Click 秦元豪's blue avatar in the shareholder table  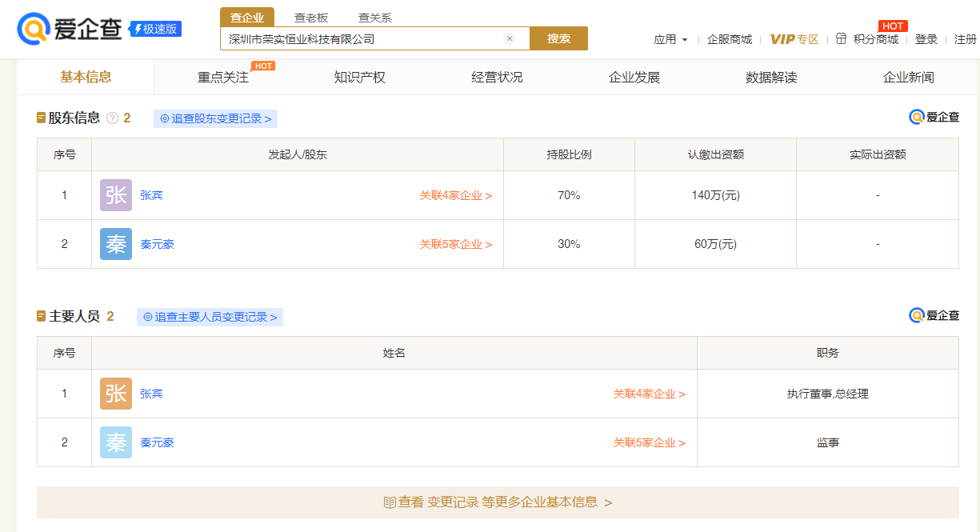pyautogui.click(x=116, y=244)
